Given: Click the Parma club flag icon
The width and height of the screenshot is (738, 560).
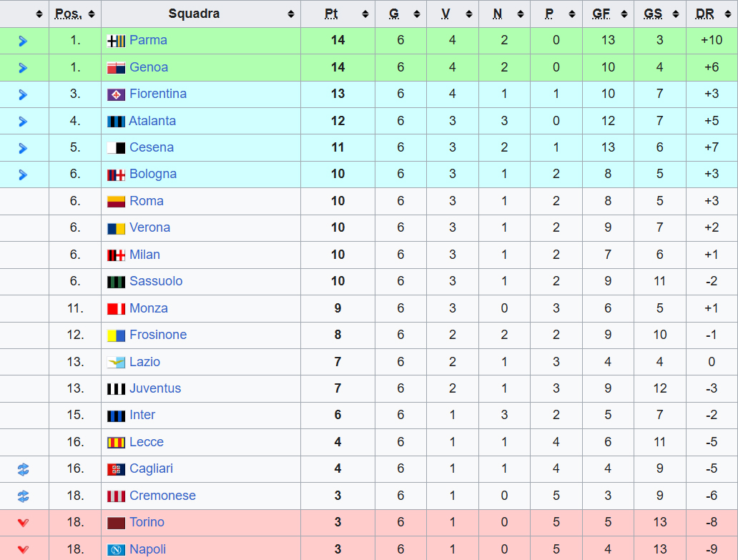Looking at the screenshot, I should coord(117,41).
